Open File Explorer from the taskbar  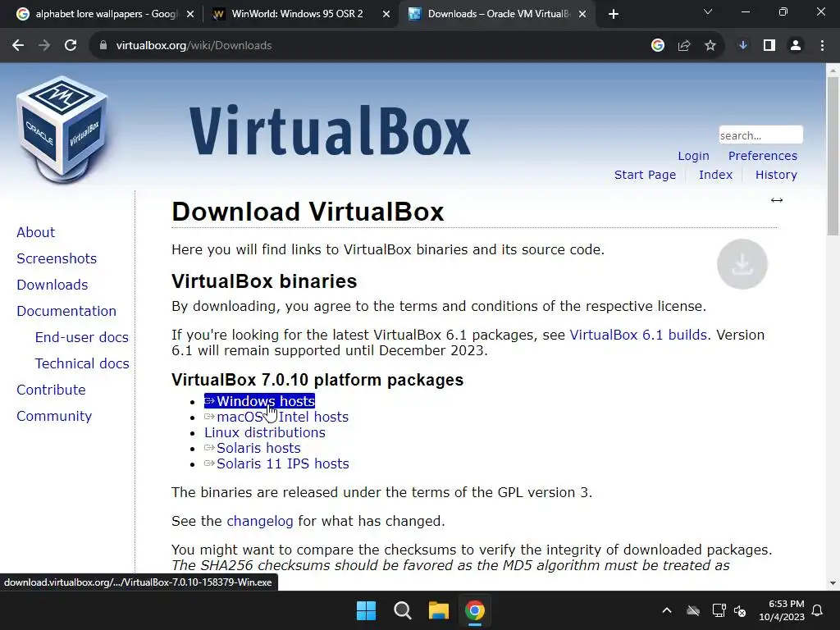click(438, 610)
